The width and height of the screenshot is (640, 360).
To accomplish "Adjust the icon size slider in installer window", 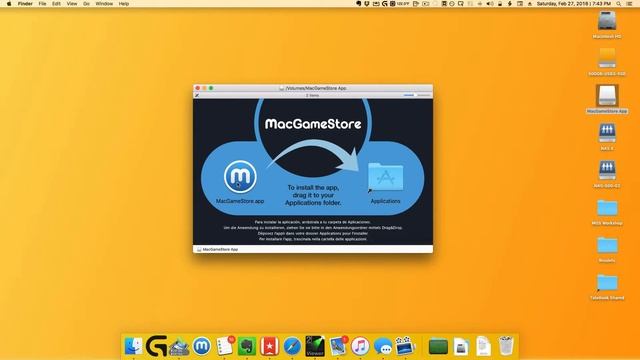I will coord(417,95).
